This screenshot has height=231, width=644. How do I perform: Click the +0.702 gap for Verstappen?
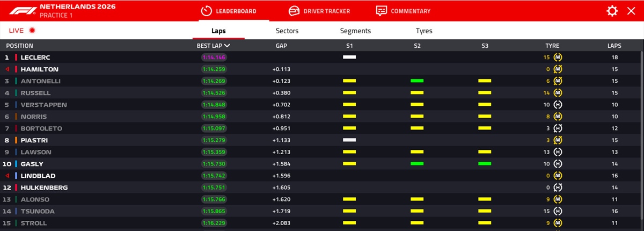281,104
